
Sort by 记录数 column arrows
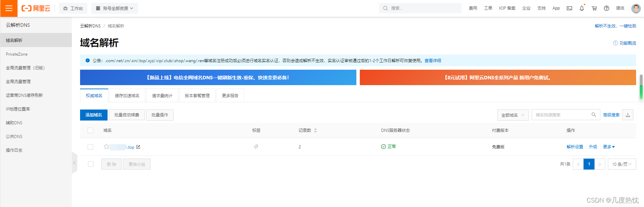[315, 130]
